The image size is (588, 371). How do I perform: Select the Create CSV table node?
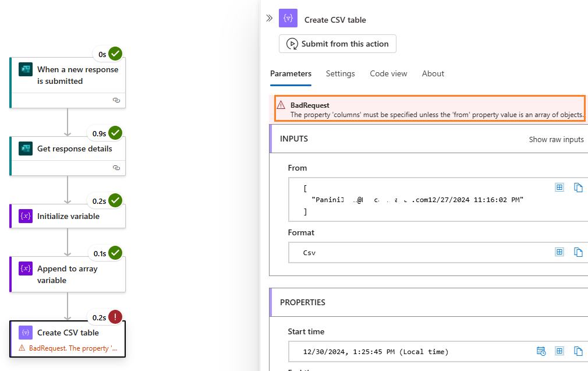pos(68,339)
